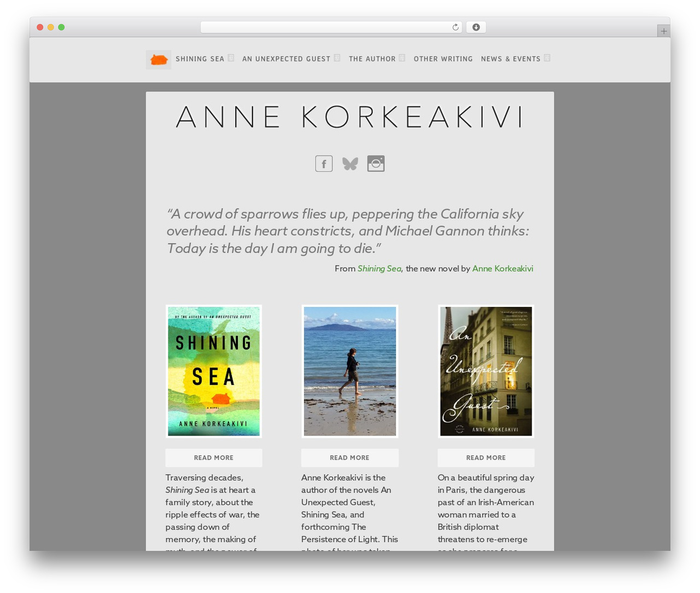Open the Shining Sea menu item
Viewport: 700px width, 593px height.
pos(200,59)
